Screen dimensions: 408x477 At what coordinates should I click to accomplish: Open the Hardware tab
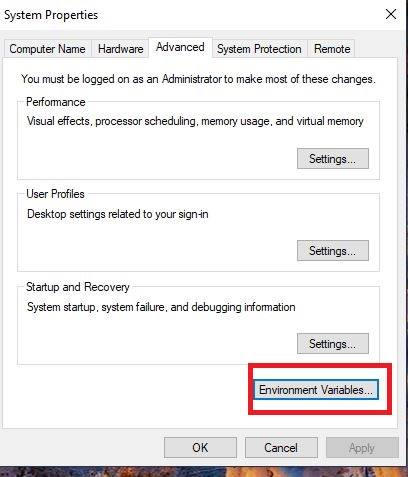coord(120,49)
